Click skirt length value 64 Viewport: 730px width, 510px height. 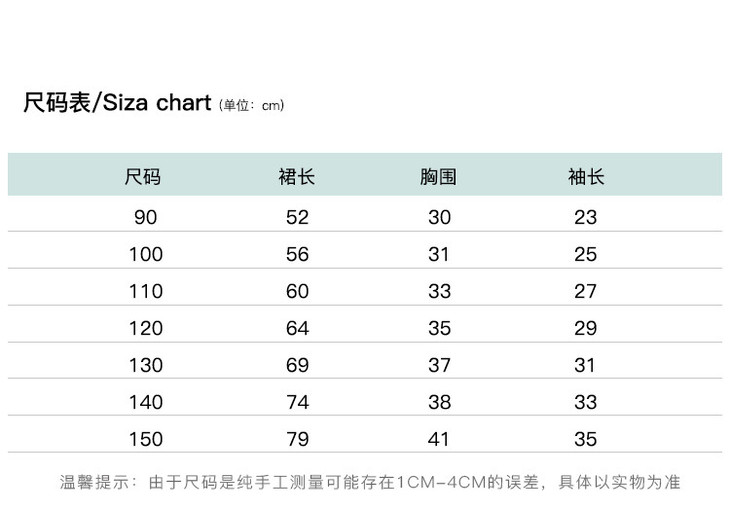pyautogui.click(x=297, y=328)
